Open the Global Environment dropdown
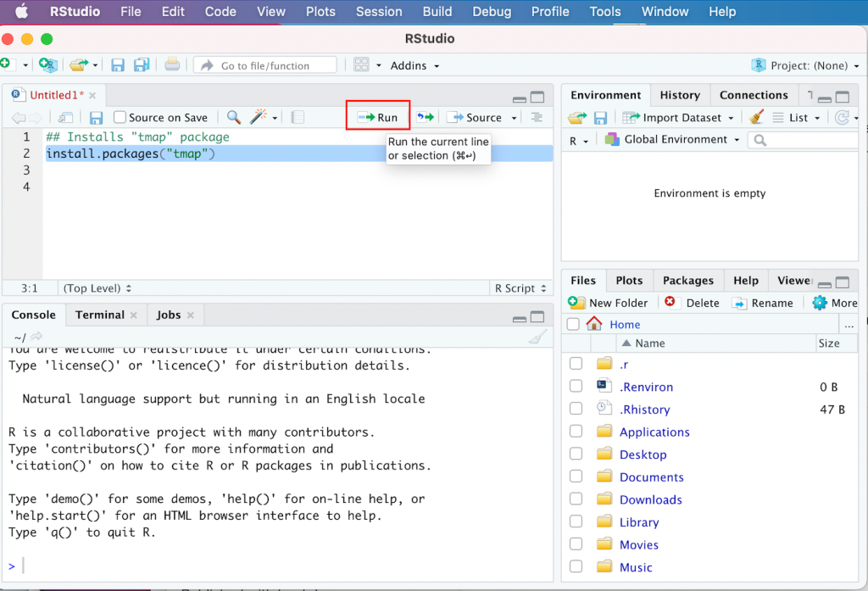This screenshot has width=868, height=591. 672,140
